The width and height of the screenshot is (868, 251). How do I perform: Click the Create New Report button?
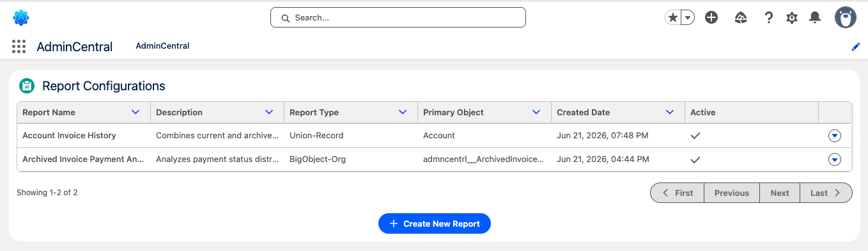435,223
